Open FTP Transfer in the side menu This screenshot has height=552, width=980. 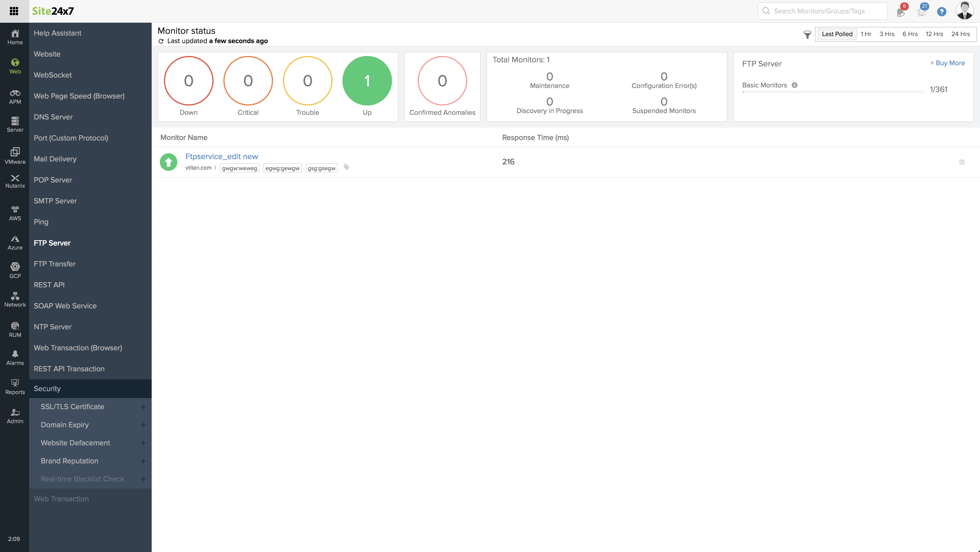tap(55, 264)
